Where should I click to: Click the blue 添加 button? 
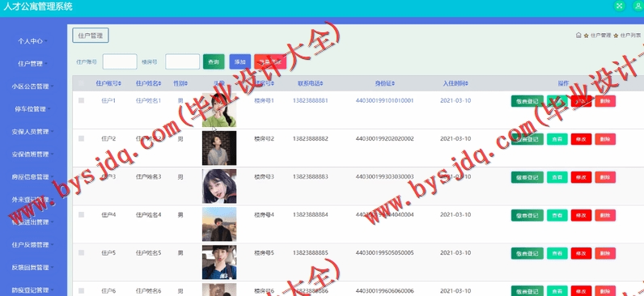click(239, 61)
